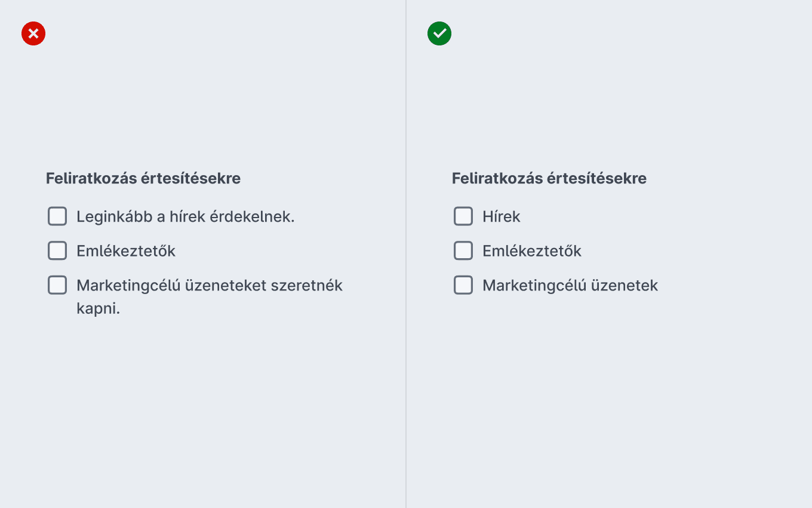Click "Feliratkozás értesítésekre" heading in correct example
812x508 pixels.
pyautogui.click(x=549, y=178)
